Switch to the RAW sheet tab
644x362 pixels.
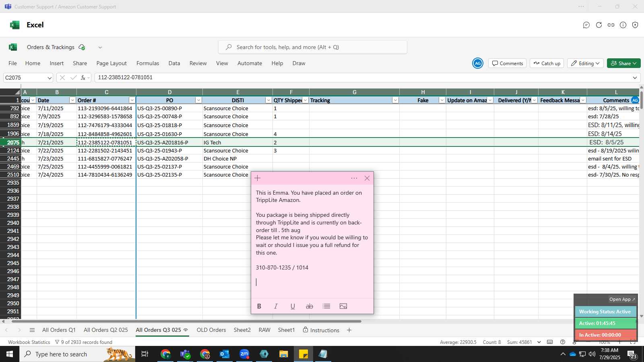coord(264,330)
